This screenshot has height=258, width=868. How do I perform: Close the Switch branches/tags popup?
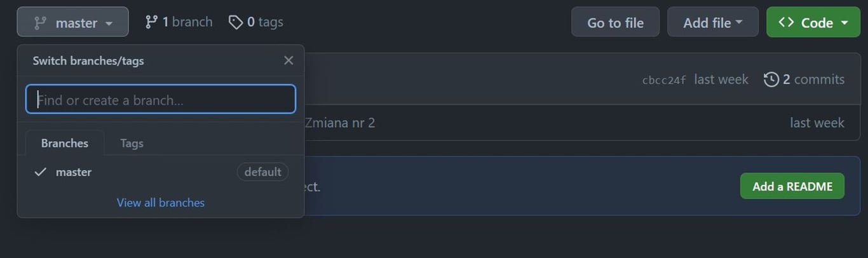(288, 60)
